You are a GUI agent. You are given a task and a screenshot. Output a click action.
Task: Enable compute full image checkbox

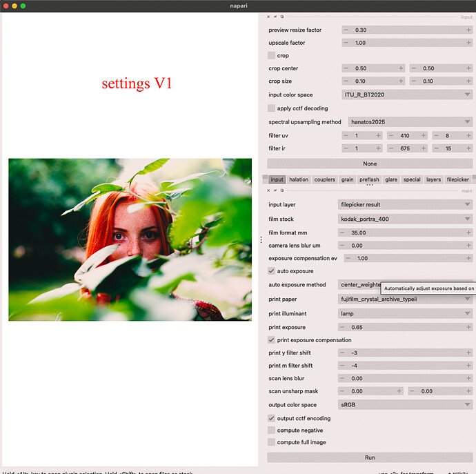(271, 442)
